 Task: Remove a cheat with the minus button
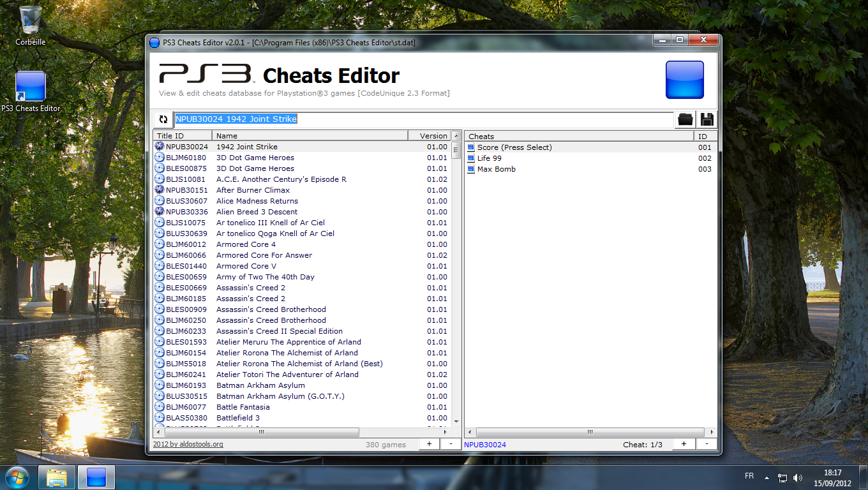pyautogui.click(x=707, y=444)
